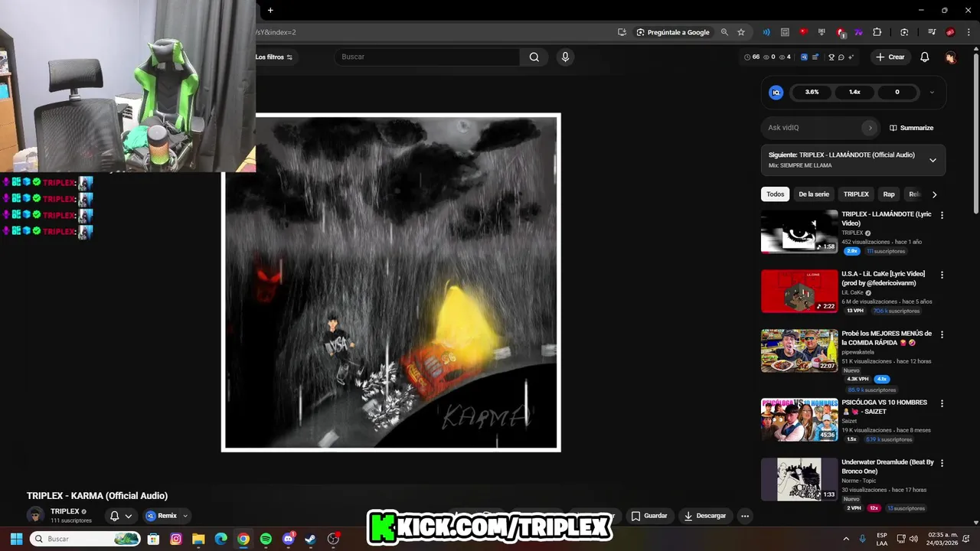Viewport: 980px width, 551px height.
Task: Open the MEJORES MENÚS comida rápida thumbnail
Action: 799,351
